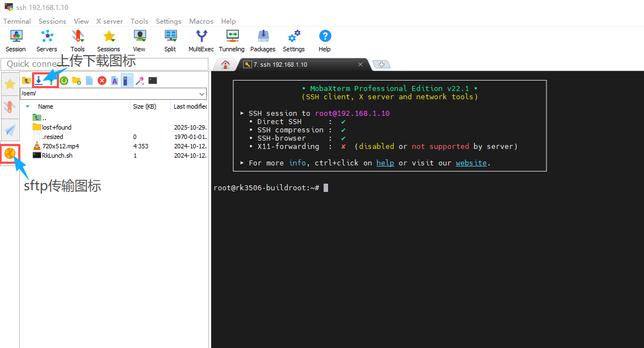Click the '4 353' size cell
The height and width of the screenshot is (348, 644).
click(141, 146)
